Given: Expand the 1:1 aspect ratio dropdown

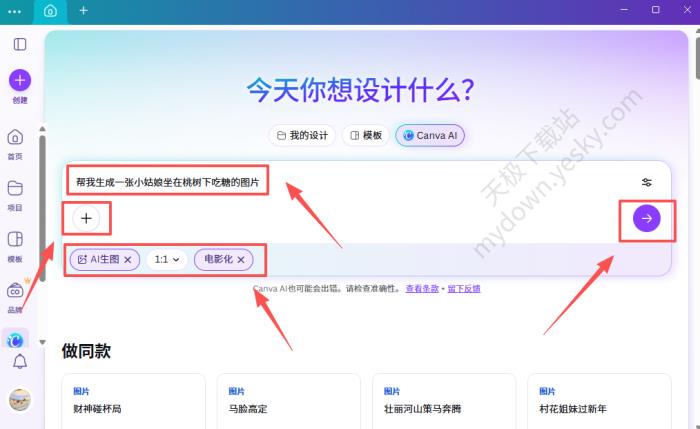Looking at the screenshot, I should point(167,260).
